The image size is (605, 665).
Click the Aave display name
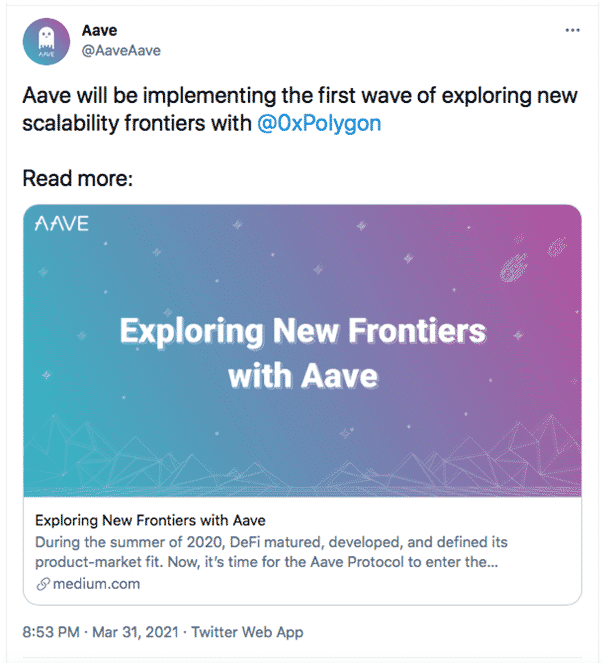(99, 31)
